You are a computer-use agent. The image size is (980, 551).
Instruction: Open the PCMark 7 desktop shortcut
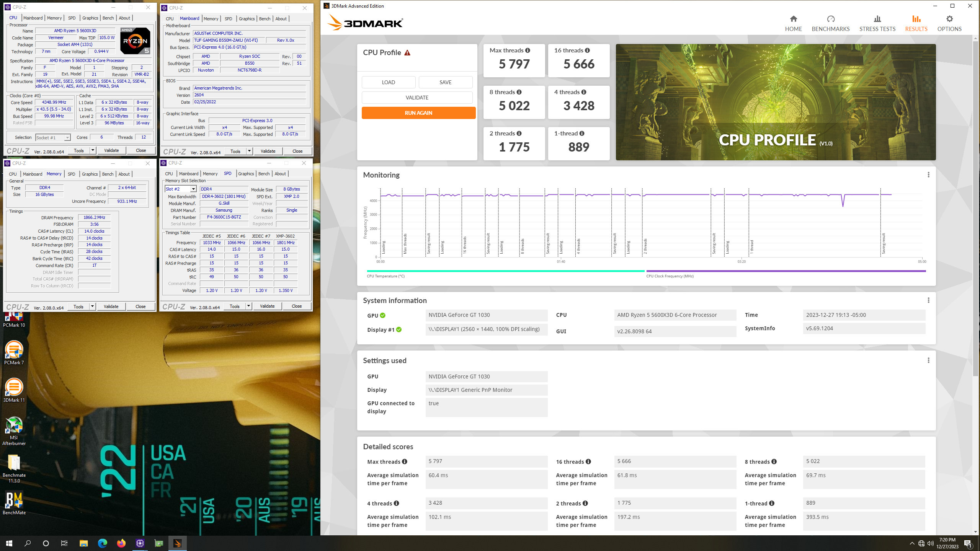14,352
